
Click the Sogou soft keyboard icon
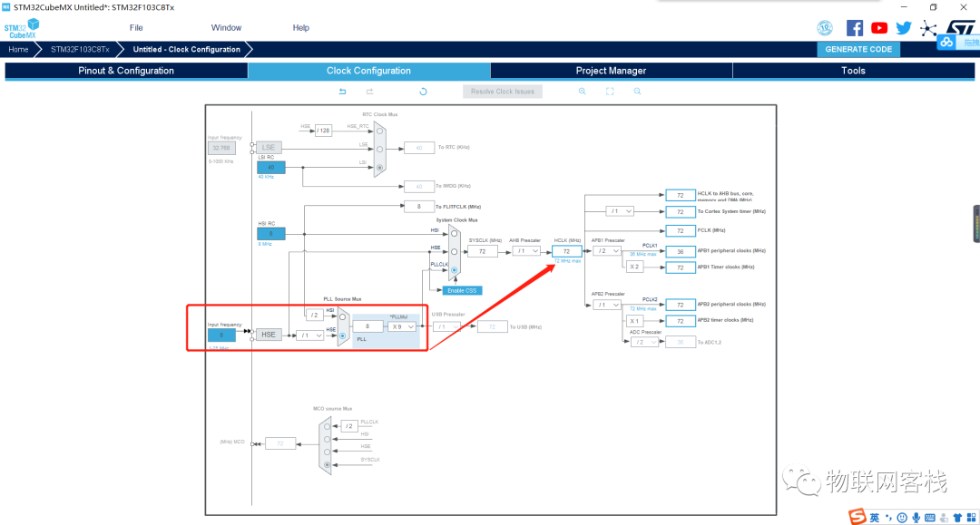coord(929,518)
